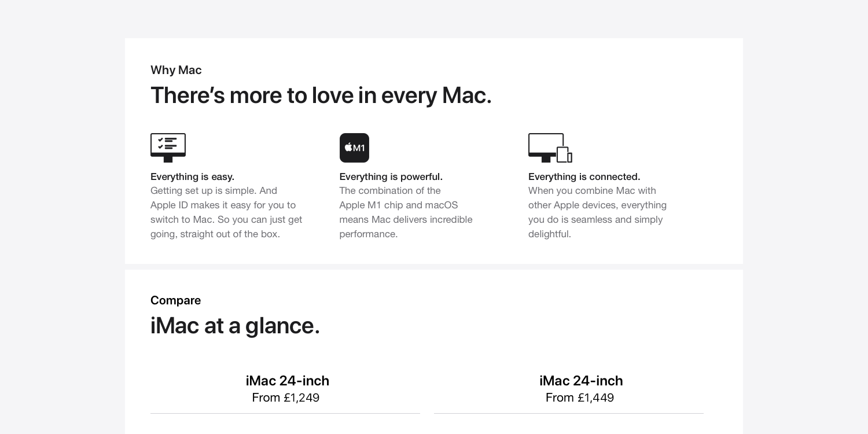
Task: Click the 'From £1,249' price text
Action: coord(286,398)
